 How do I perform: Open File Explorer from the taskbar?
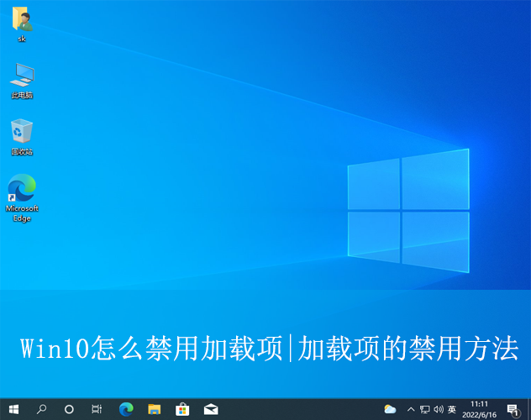[x=154, y=409]
